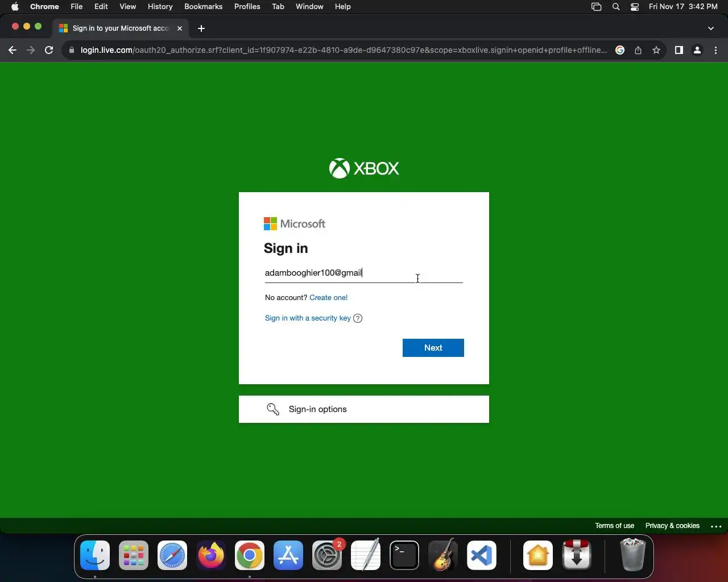Click the URL address bar
Screen dimensions: 728x582
pos(344,50)
